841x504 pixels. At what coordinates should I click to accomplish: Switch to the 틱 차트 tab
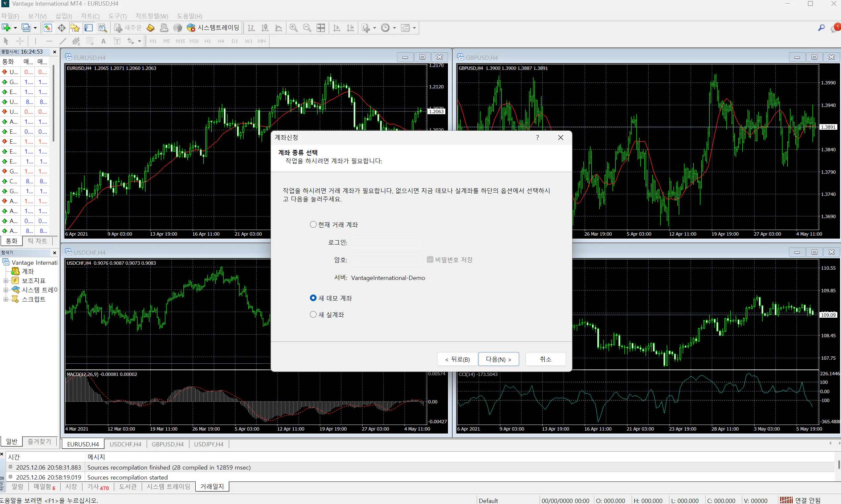37,241
